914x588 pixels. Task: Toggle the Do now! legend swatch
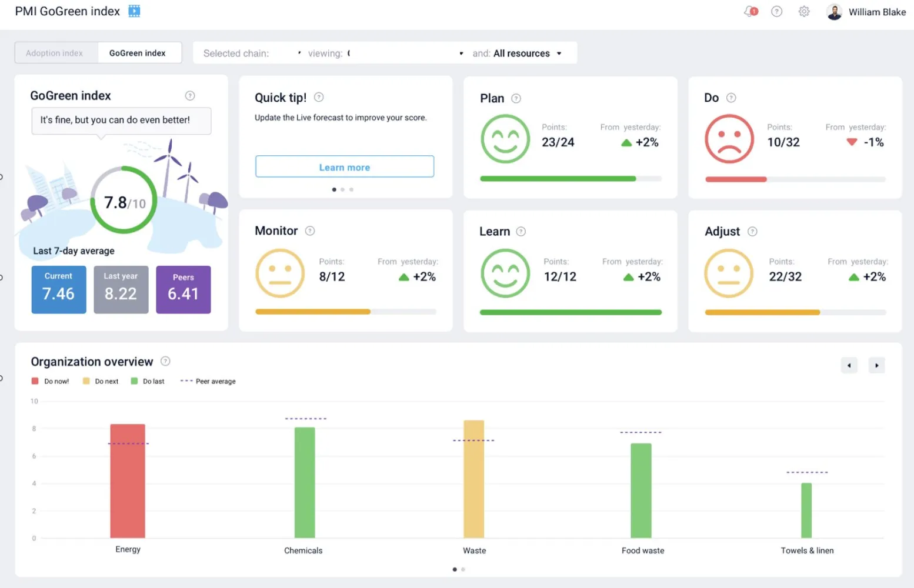(x=35, y=381)
